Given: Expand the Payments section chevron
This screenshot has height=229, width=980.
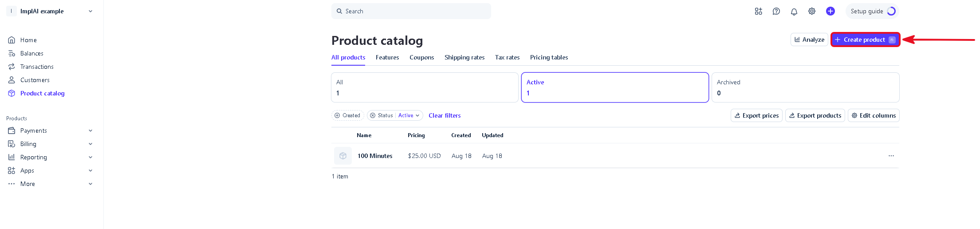Looking at the screenshot, I should pos(91,130).
